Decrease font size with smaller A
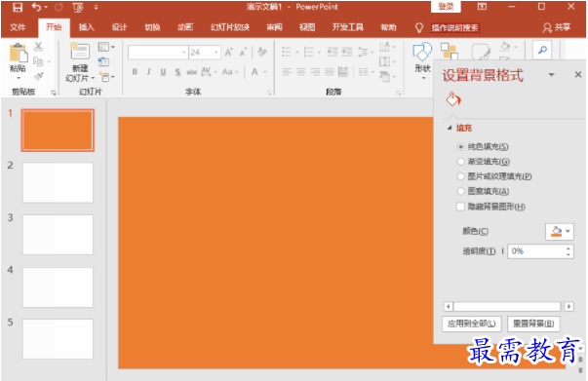 [243, 53]
